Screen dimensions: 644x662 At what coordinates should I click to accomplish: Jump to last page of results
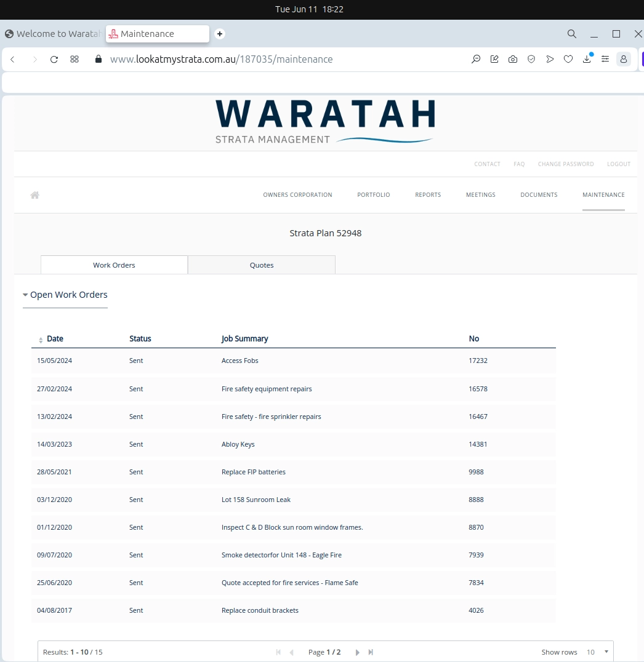[371, 652]
